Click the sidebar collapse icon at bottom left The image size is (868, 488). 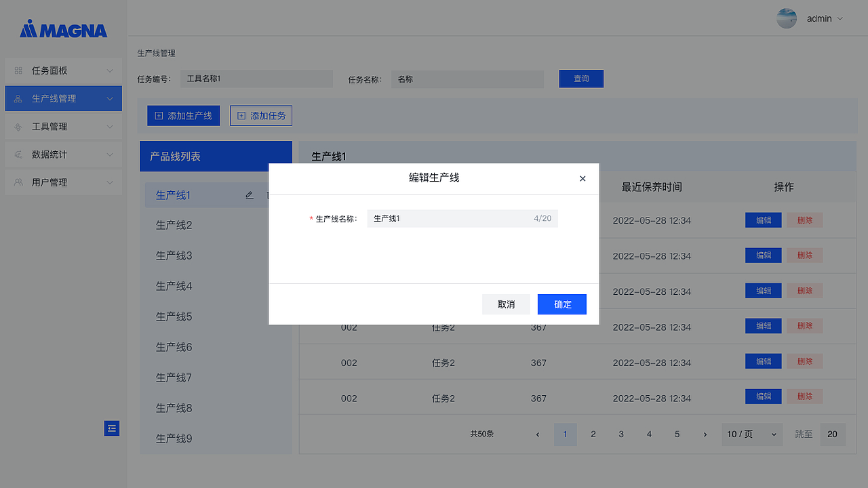(x=111, y=428)
